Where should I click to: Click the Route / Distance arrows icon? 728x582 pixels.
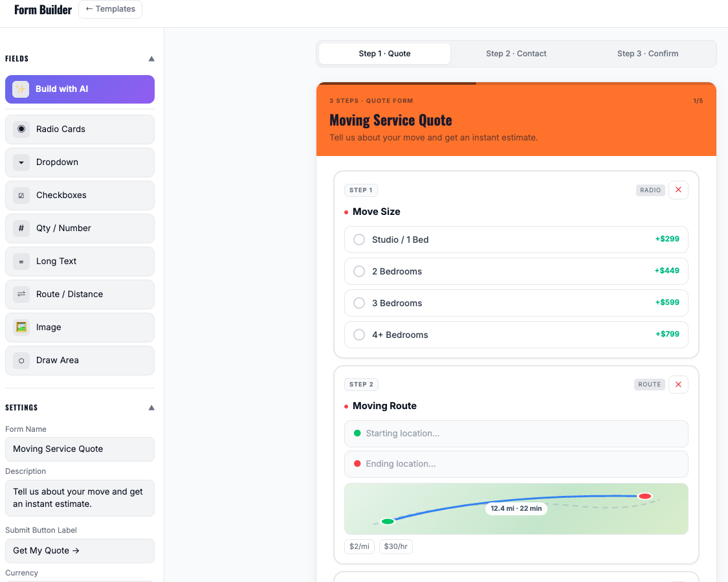point(21,294)
